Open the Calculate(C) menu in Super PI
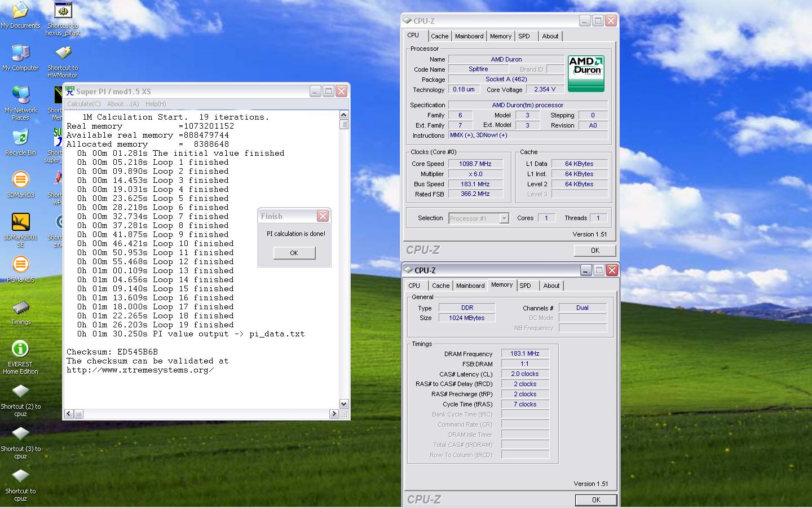The image size is (812, 508). tap(83, 104)
